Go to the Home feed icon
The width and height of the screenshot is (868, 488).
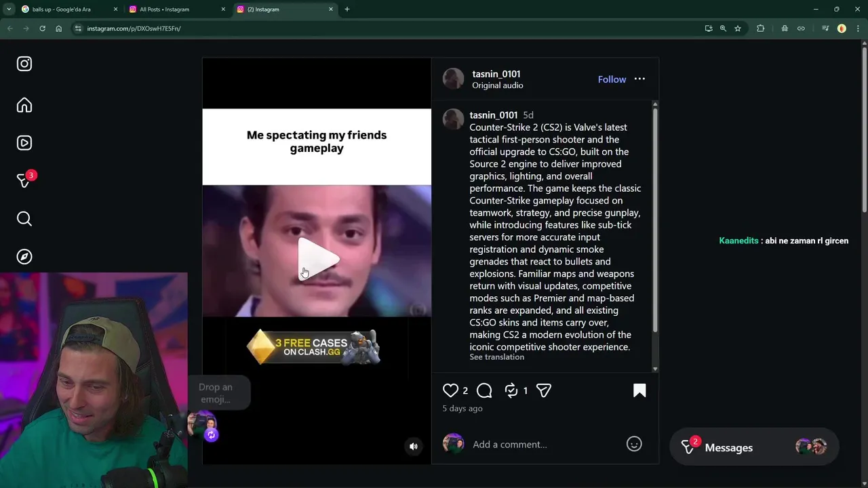tap(24, 105)
